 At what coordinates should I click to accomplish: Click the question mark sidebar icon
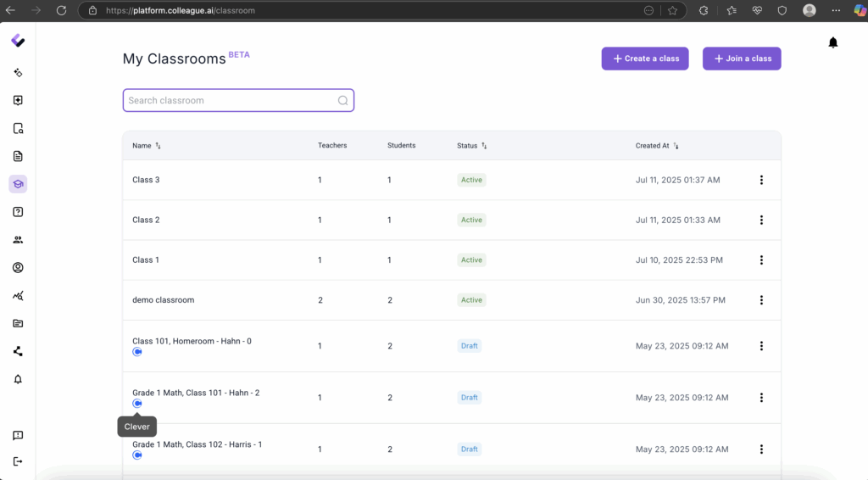coord(18,212)
